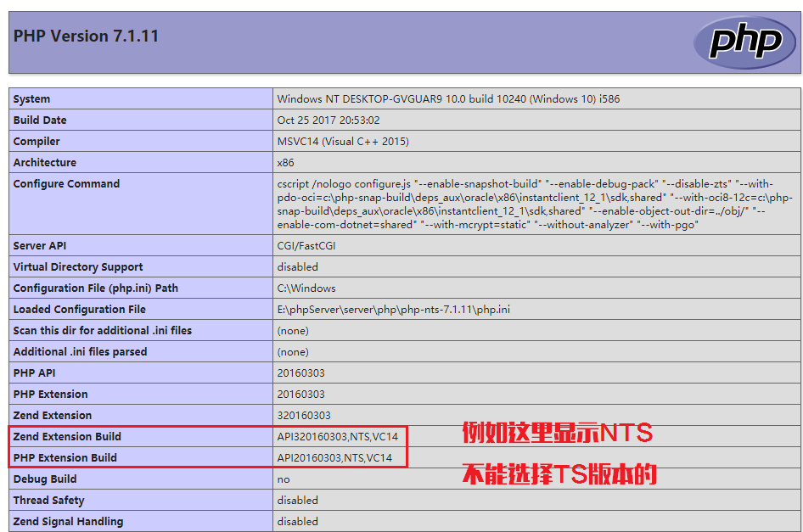Select the 'Oct 25 2017 20:53:02' value
The width and height of the screenshot is (803, 532).
(x=328, y=120)
